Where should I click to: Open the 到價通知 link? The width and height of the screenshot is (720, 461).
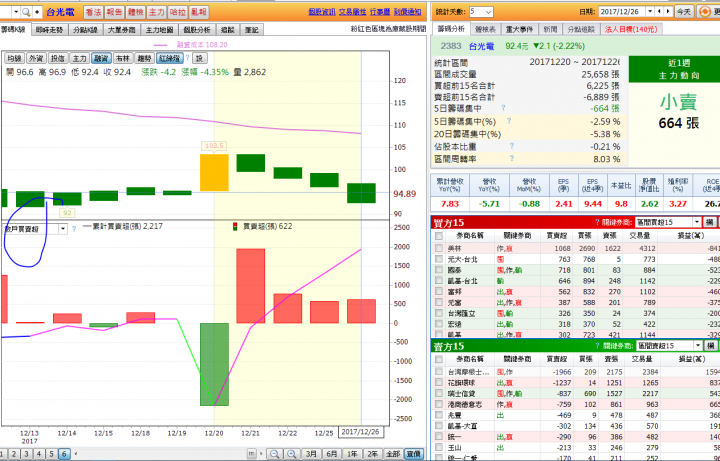pos(407,12)
